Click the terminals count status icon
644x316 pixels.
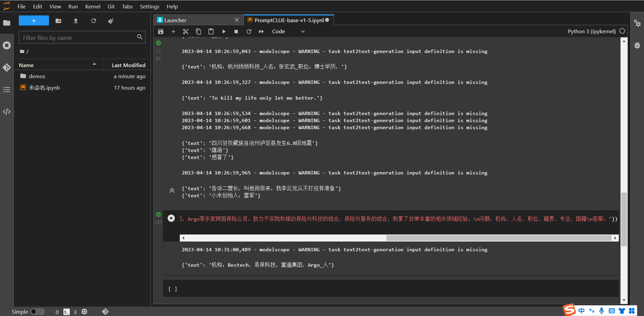point(67,312)
